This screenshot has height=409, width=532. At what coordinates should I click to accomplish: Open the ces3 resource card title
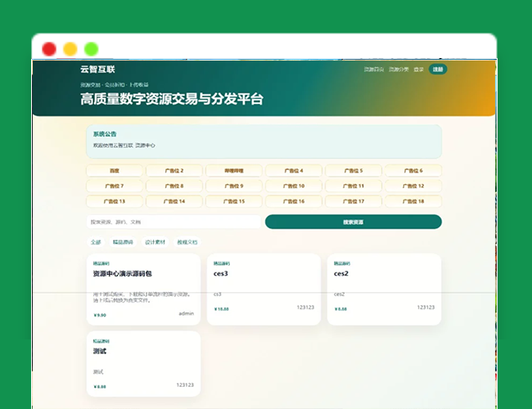pyautogui.click(x=220, y=274)
